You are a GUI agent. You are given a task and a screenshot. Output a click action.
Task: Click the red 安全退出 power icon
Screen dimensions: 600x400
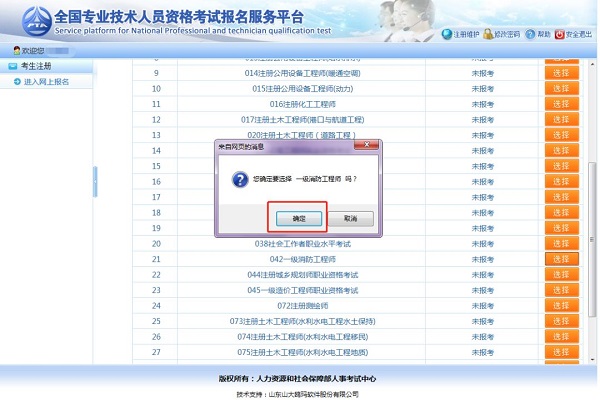[559, 34]
